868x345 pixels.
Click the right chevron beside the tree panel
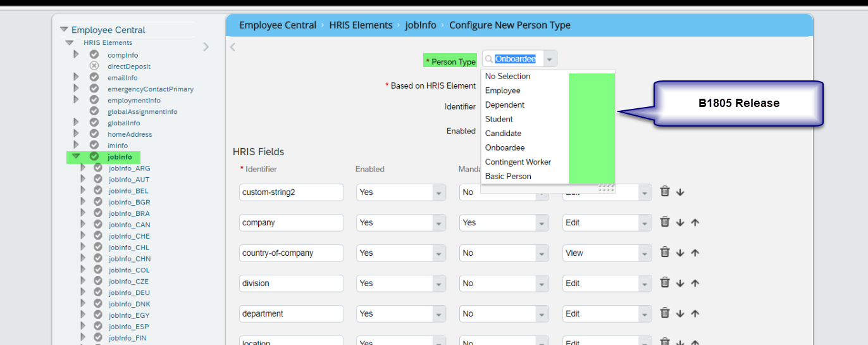click(206, 46)
